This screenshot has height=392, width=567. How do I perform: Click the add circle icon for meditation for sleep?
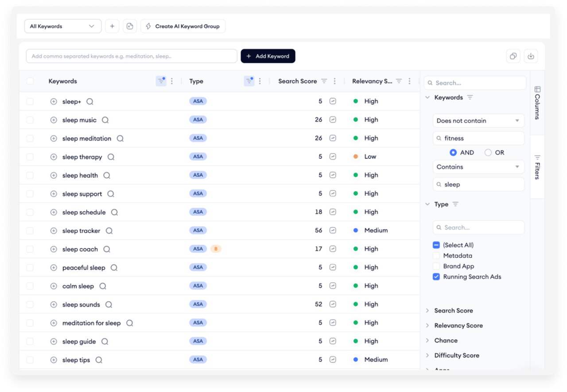click(54, 323)
